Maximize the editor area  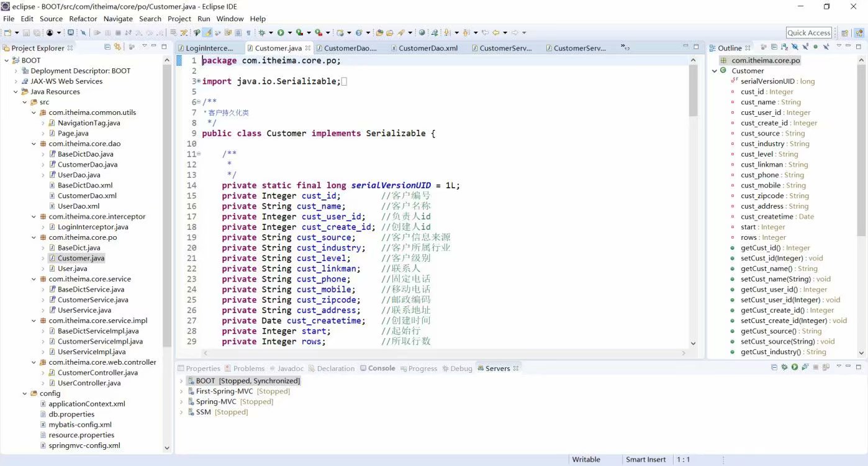pyautogui.click(x=697, y=46)
